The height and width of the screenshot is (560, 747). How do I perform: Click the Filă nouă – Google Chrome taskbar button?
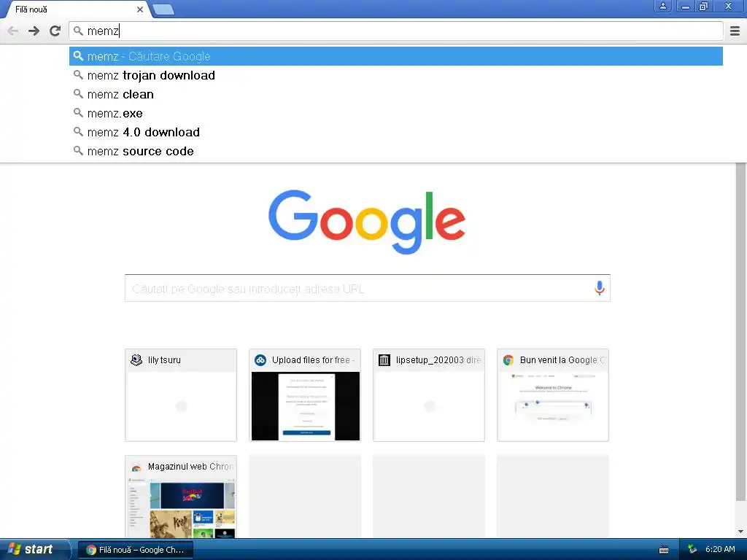tap(136, 550)
